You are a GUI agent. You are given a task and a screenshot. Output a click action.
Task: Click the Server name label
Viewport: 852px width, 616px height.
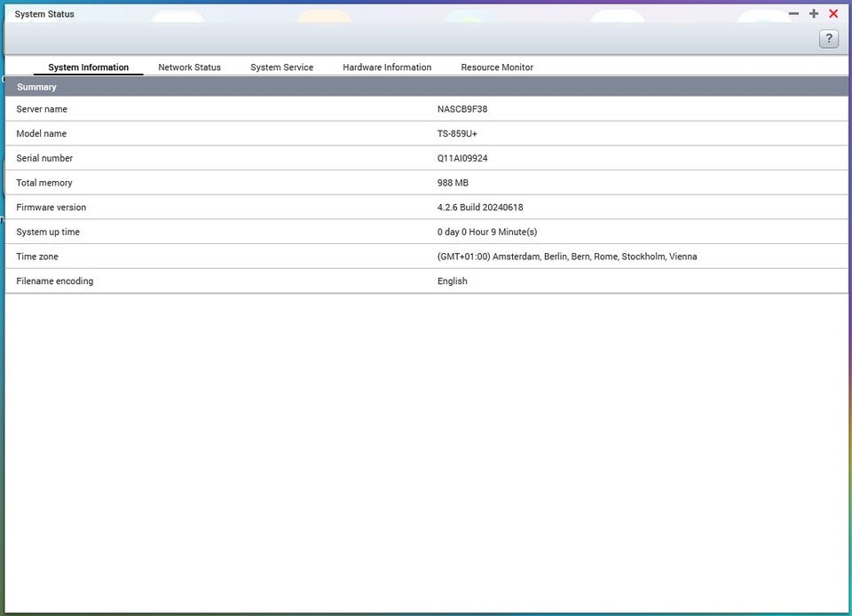pos(42,109)
